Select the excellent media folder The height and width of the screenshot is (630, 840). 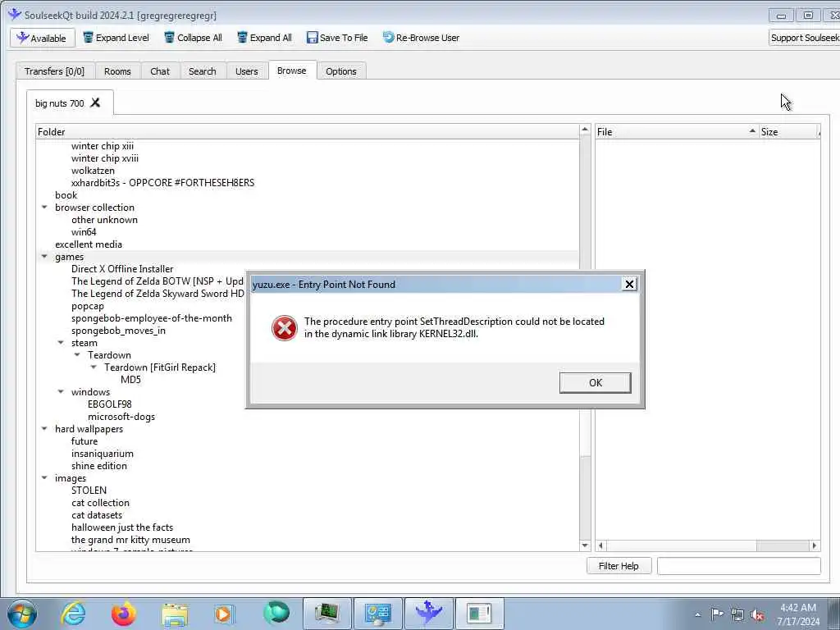(89, 244)
